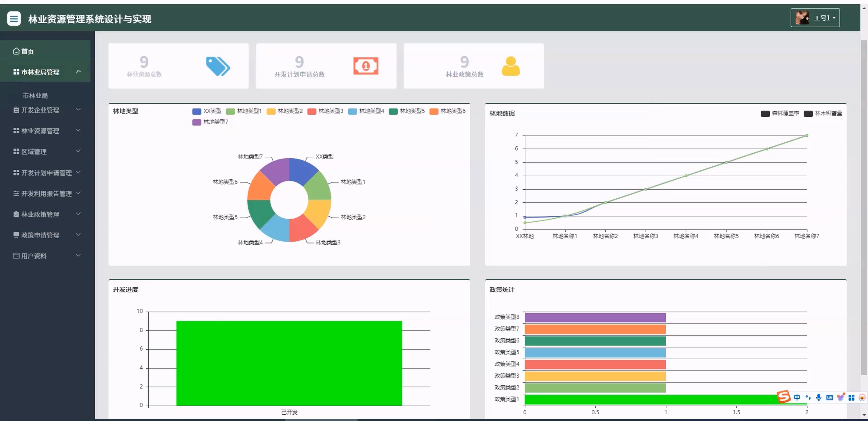The height and width of the screenshot is (421, 868).
Task: Click the red banknote icon on application card
Action: pyautogui.click(x=366, y=66)
